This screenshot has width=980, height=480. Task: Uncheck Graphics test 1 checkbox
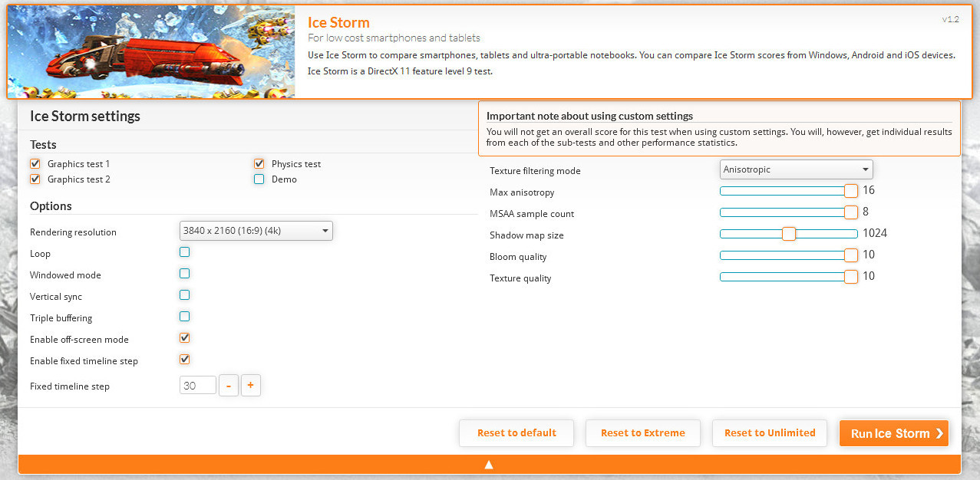pos(35,163)
